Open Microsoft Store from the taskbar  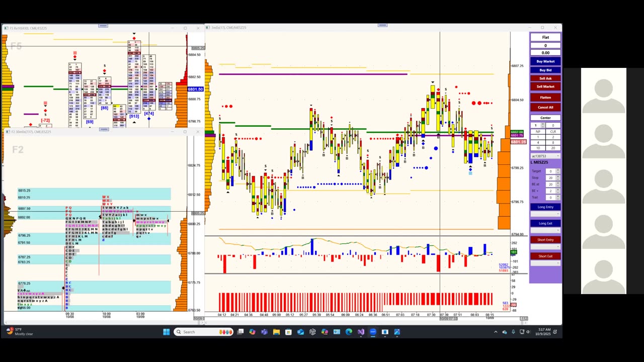(x=288, y=332)
